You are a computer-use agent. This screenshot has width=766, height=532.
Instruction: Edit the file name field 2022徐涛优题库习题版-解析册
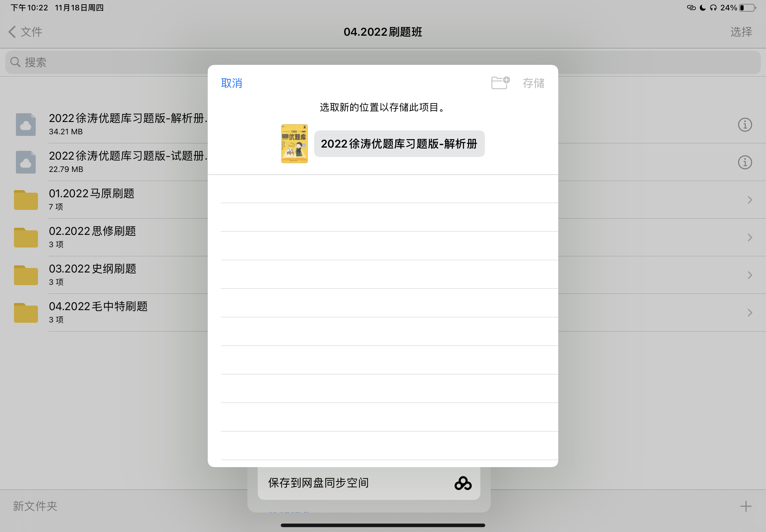[x=399, y=144]
